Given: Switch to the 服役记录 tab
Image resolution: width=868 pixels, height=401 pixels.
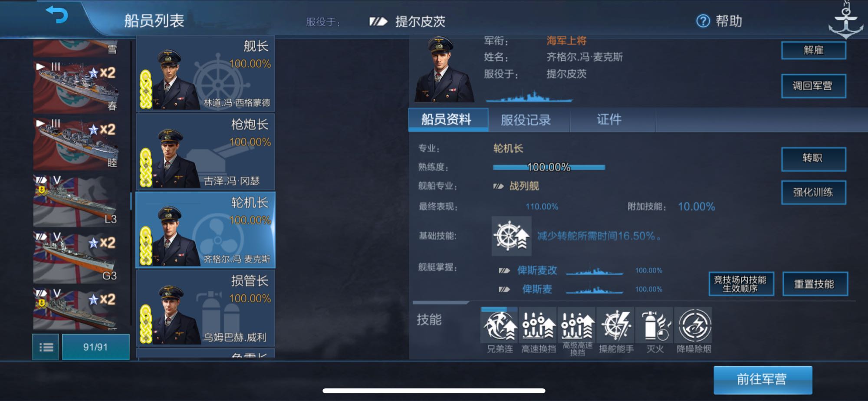Looking at the screenshot, I should click(x=526, y=120).
